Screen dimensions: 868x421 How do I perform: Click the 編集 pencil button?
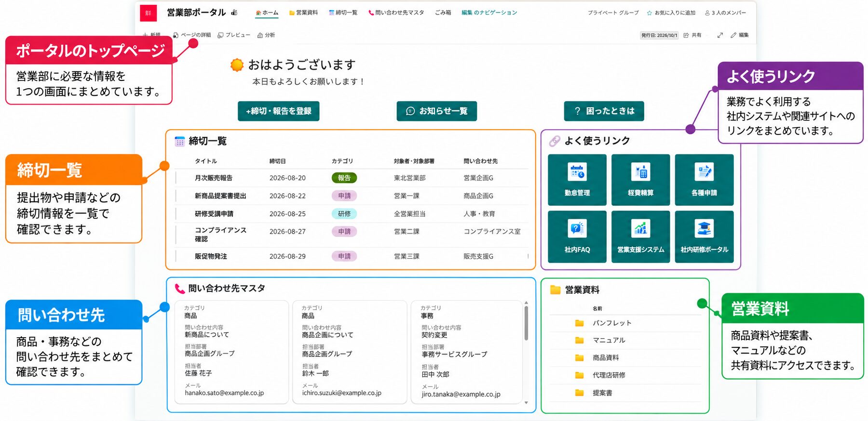coord(740,35)
